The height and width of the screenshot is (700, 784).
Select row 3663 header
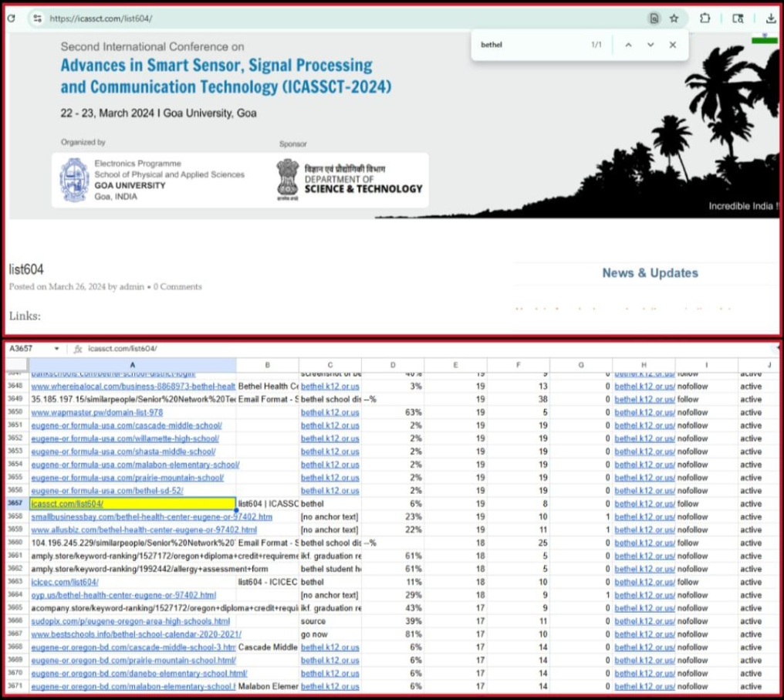15,582
